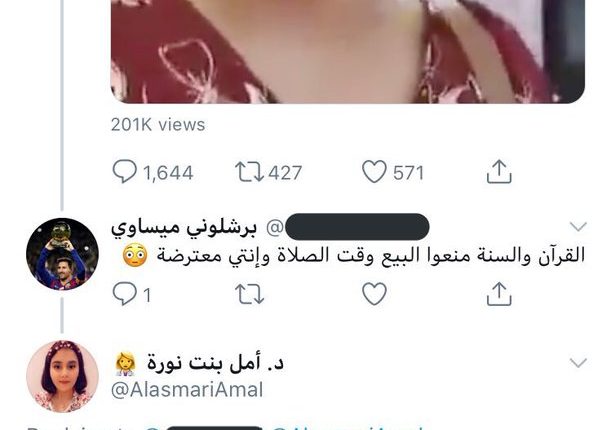Open the display name برشلوني ميساوي

[184, 227]
